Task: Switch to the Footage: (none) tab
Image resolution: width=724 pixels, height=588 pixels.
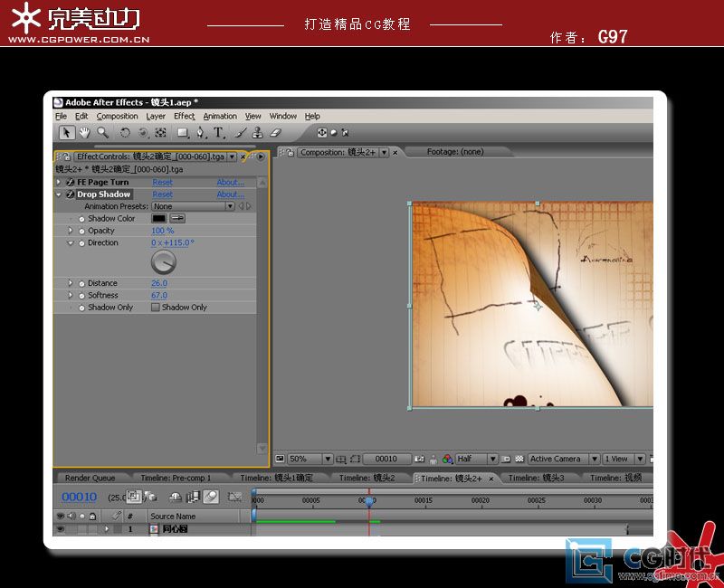Action: pyautogui.click(x=455, y=152)
